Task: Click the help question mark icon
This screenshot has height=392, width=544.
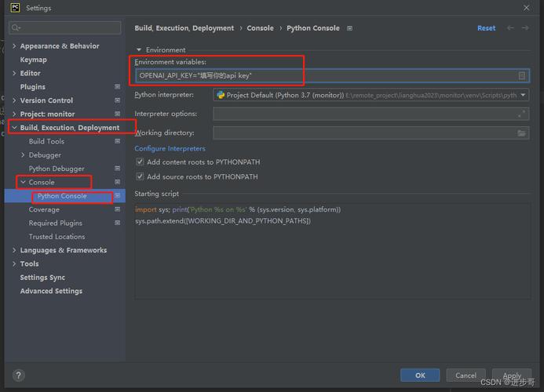Action: tap(18, 376)
